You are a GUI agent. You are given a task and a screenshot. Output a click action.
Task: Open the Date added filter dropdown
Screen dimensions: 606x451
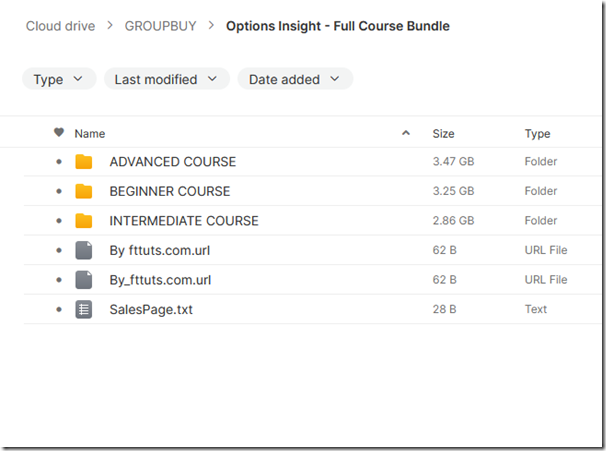click(x=295, y=79)
